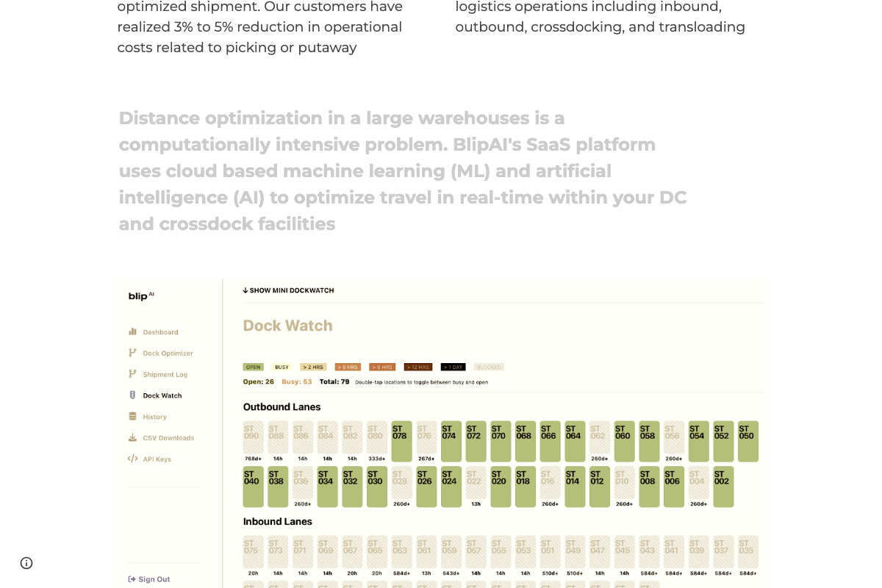Screen dimensions: 882x588
Task: Expand the Inbound Lanes section
Action: point(278,521)
